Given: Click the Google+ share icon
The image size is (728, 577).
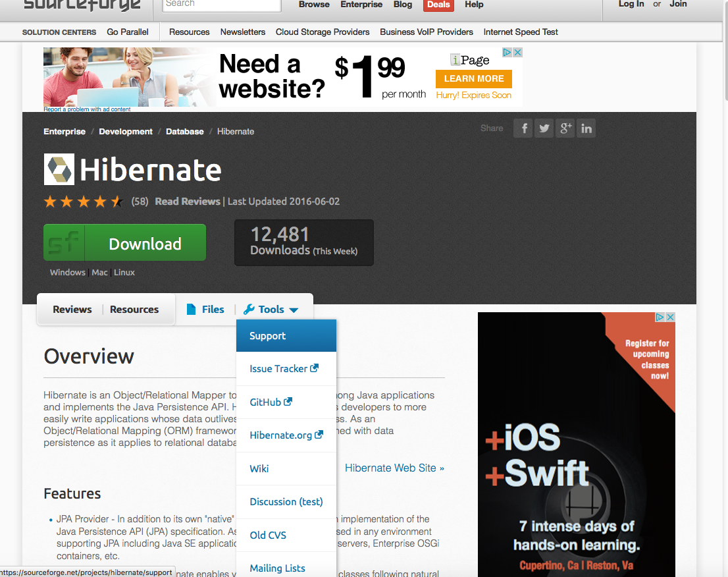Looking at the screenshot, I should 565,128.
